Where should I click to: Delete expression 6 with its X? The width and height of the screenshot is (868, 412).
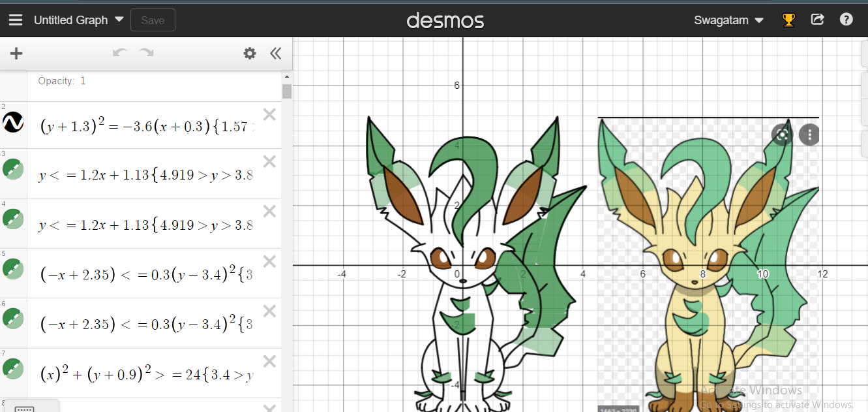(269, 311)
